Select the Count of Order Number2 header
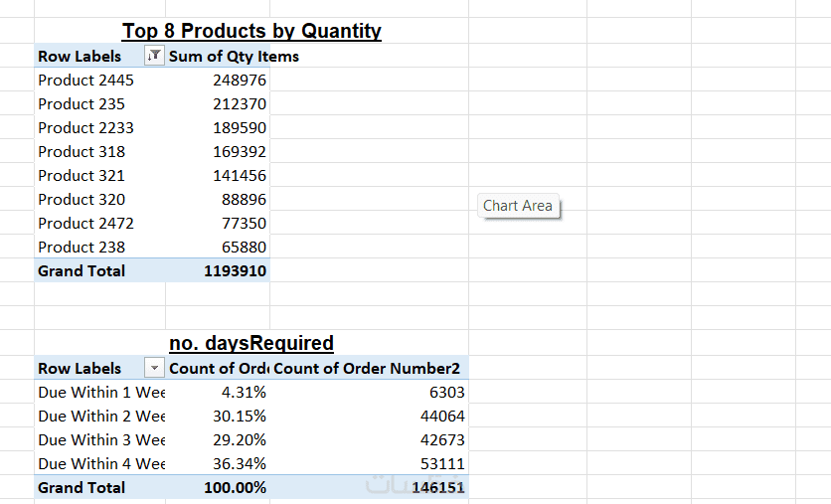 (x=367, y=369)
